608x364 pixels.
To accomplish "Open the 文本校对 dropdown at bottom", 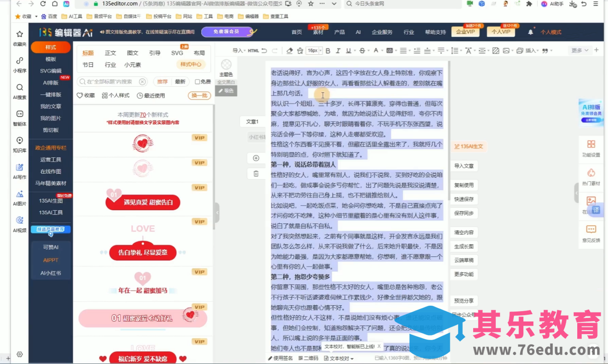I will pyautogui.click(x=339, y=359).
